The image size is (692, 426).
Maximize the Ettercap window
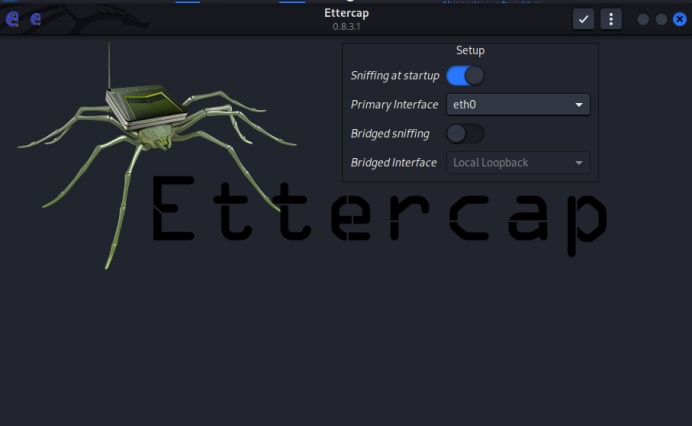[661, 19]
